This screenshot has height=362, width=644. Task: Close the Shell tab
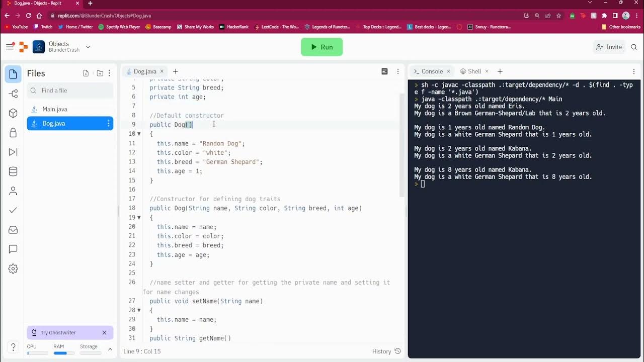coord(488,71)
